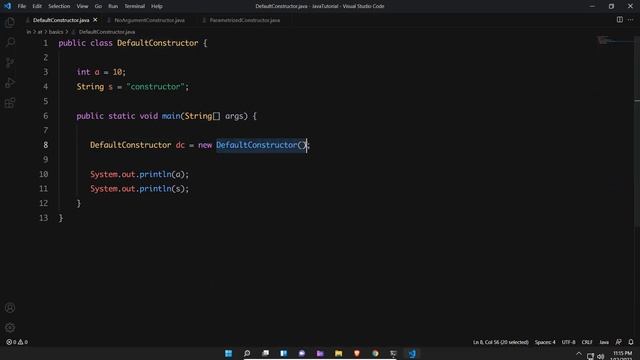Screen dimensions: 640x360
Task: Open the Edit menu
Action: (37, 6)
